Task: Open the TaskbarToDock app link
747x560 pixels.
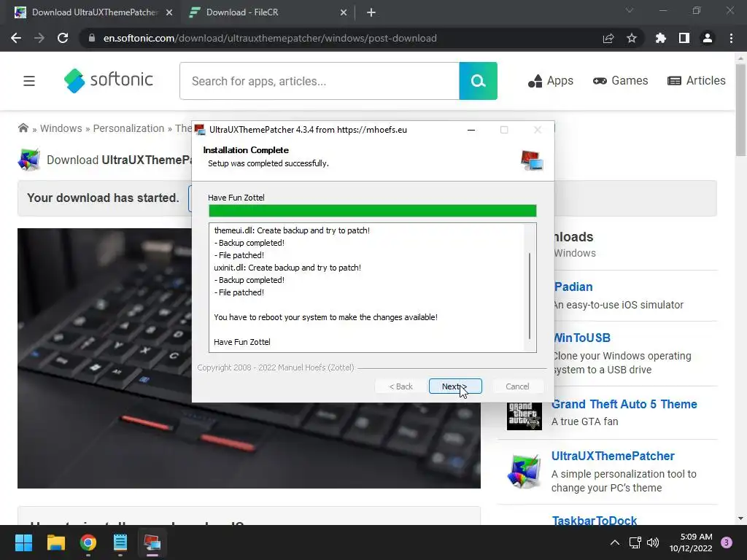Action: pyautogui.click(x=594, y=520)
